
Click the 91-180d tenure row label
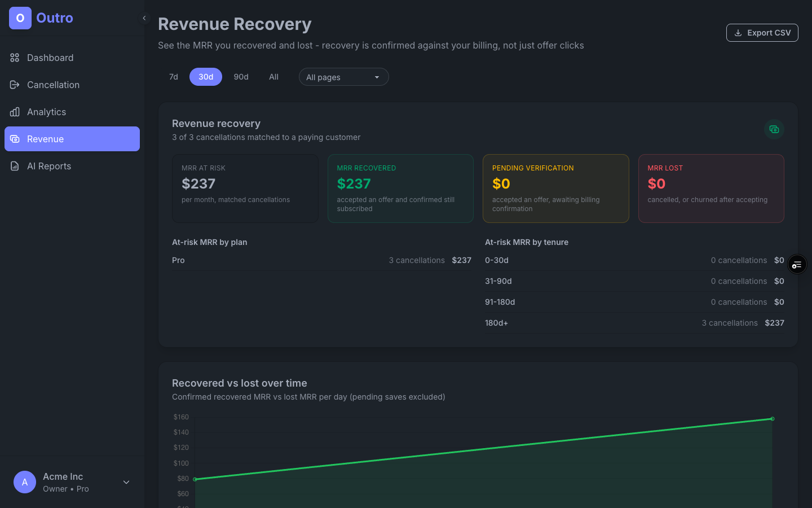pos(500,302)
